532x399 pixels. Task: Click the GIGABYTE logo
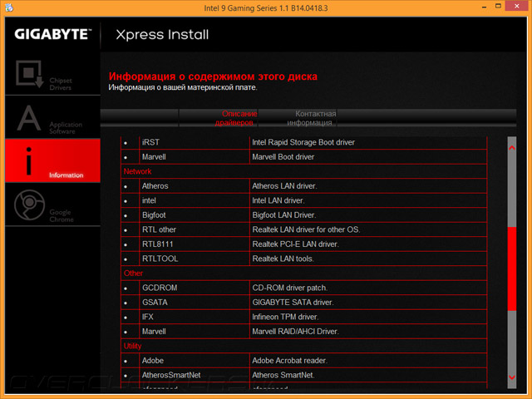pyautogui.click(x=53, y=34)
